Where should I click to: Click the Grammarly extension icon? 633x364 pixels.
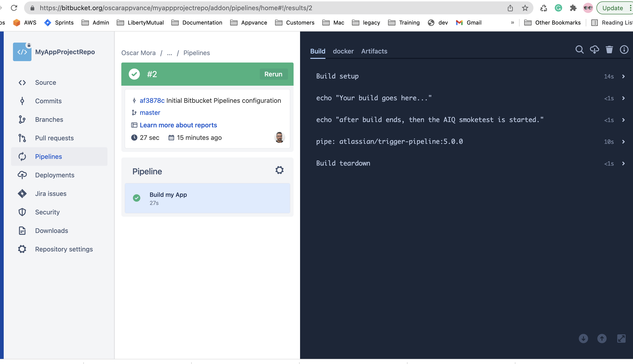tap(558, 8)
